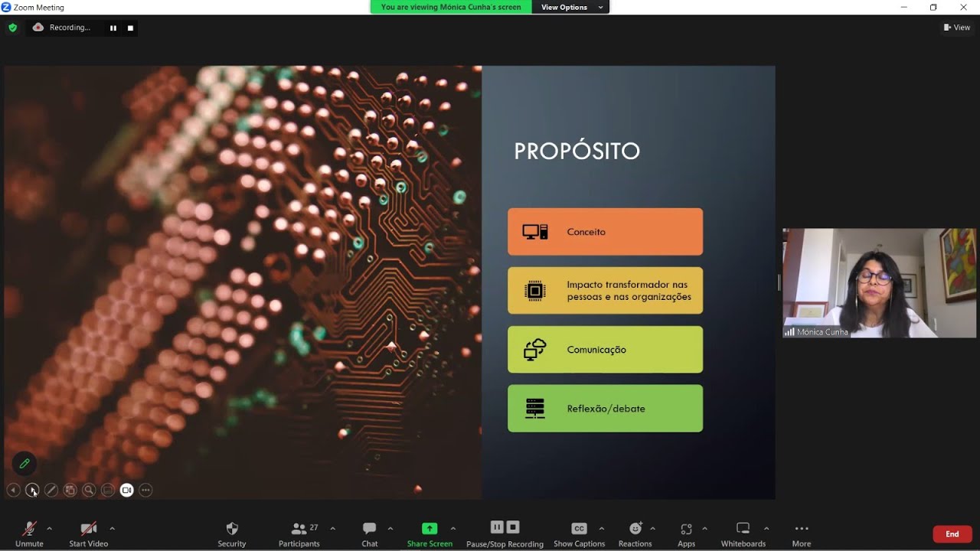Expand audio options arrow next to Unmute
This screenshot has width=980, height=551.
[50, 528]
